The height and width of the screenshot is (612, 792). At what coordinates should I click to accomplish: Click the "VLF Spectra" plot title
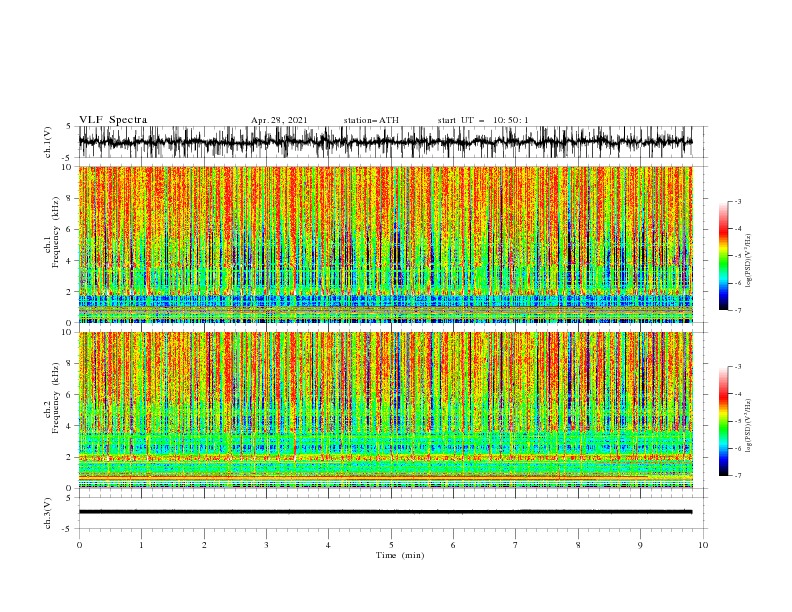coord(113,120)
